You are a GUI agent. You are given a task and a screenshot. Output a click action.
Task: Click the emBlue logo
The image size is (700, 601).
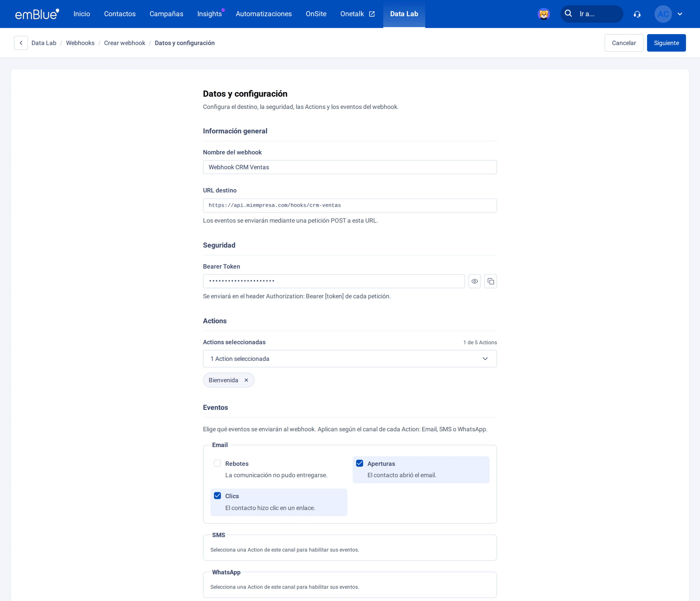coord(37,14)
